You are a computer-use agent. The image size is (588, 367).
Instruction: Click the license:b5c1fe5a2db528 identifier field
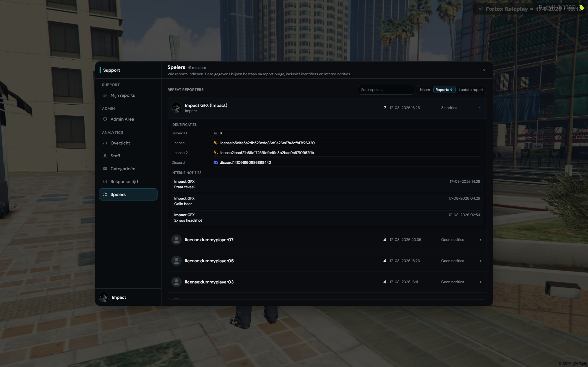[x=347, y=143]
